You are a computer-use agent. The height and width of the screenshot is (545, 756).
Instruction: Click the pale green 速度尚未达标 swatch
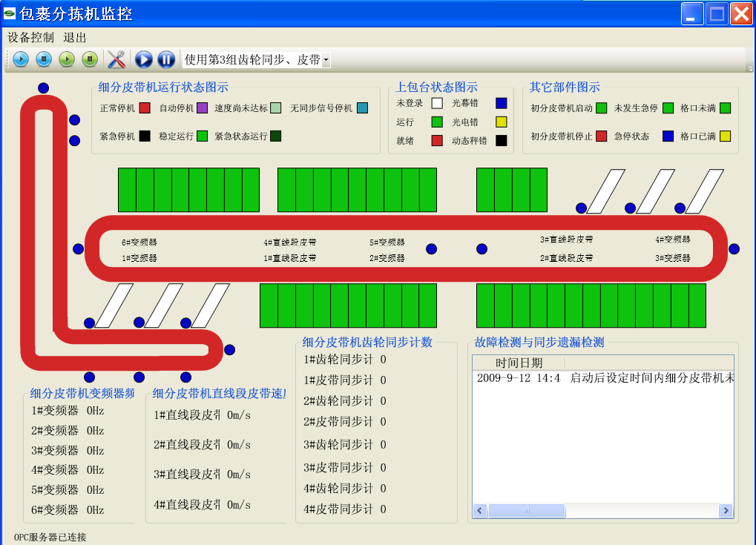pos(276,108)
